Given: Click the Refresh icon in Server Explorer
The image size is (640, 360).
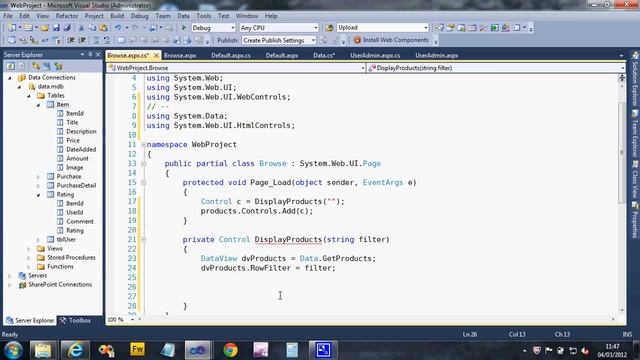Looking at the screenshot, I should 10,66.
